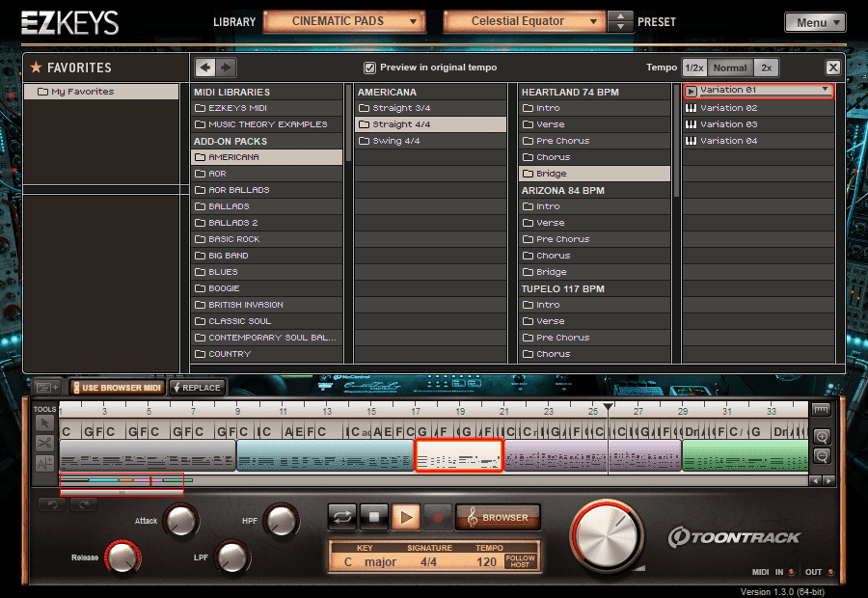Set preview tempo to 1/2x
The image size is (868, 598).
coord(694,68)
